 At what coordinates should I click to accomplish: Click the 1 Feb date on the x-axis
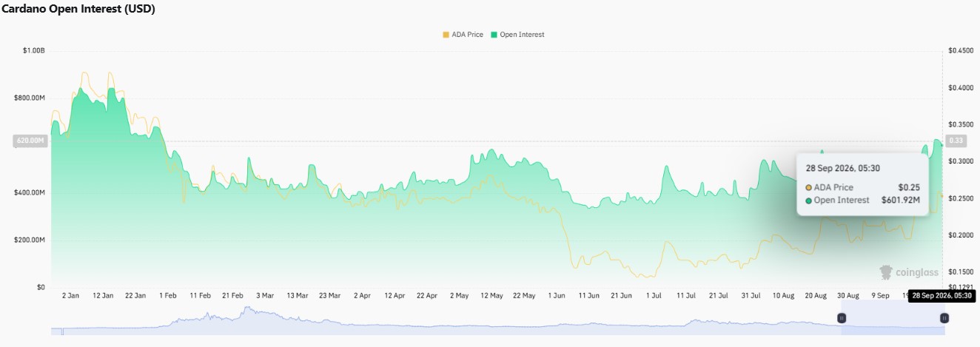point(167,295)
